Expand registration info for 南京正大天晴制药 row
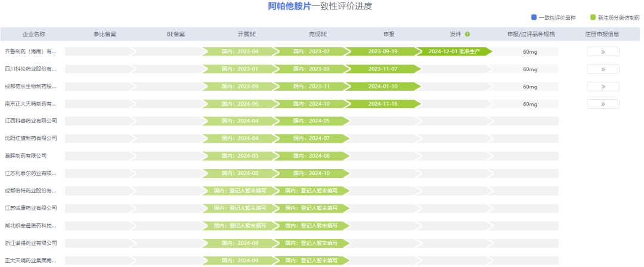 click(x=603, y=104)
